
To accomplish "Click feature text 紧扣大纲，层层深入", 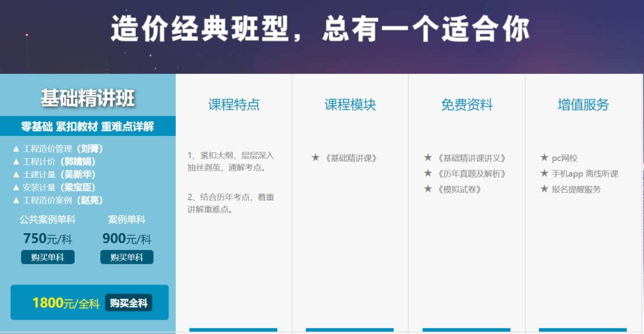I will [237, 156].
